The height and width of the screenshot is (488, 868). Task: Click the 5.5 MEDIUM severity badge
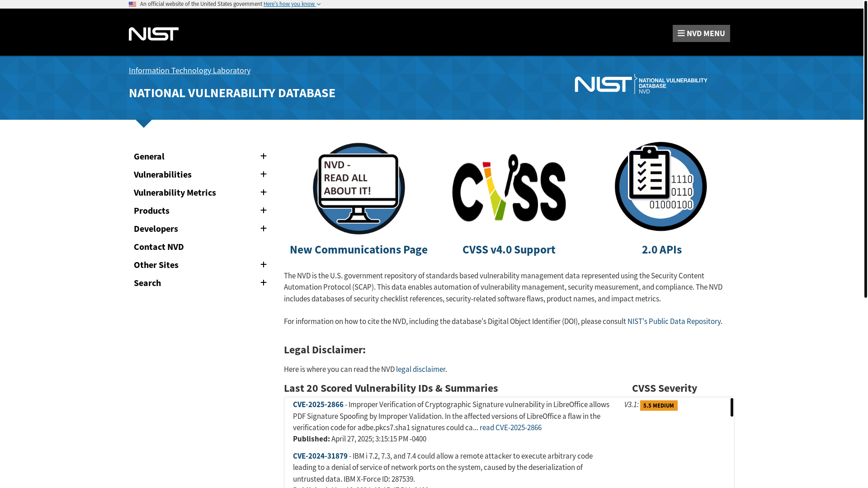click(659, 405)
